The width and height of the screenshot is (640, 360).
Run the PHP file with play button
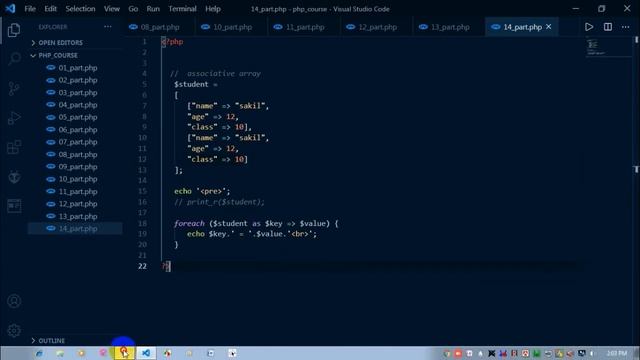(589, 27)
